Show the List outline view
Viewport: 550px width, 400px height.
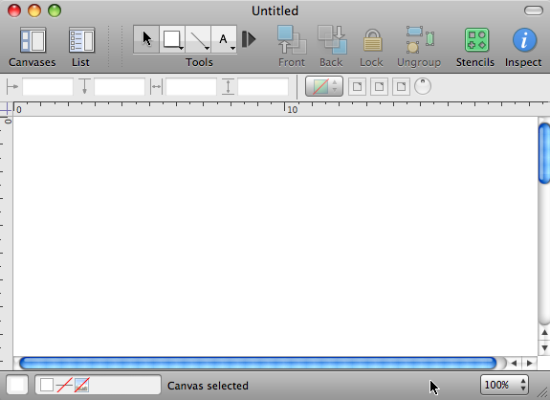[81, 47]
